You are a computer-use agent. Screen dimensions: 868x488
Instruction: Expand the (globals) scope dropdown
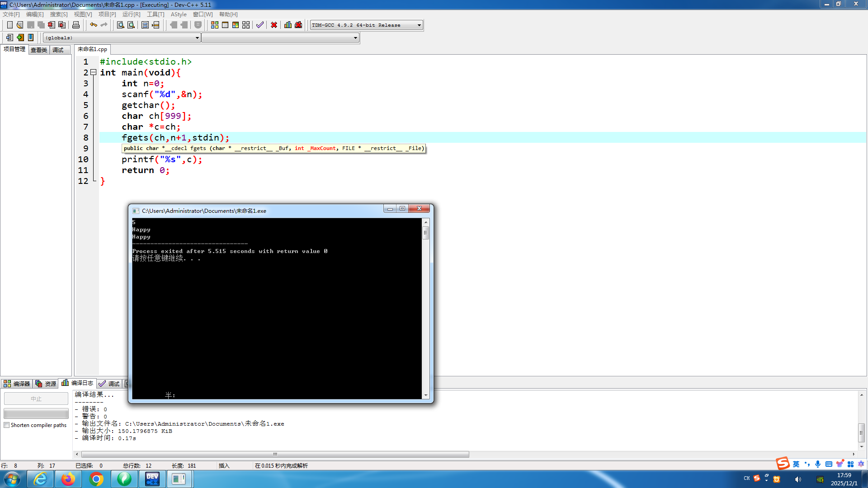tap(197, 38)
